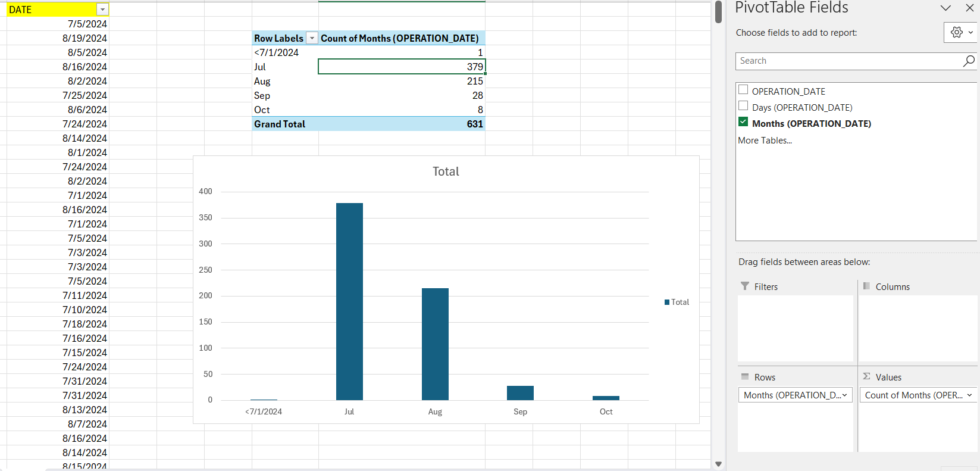
Task: Select the cell with date 7/10/2024
Action: [58, 310]
